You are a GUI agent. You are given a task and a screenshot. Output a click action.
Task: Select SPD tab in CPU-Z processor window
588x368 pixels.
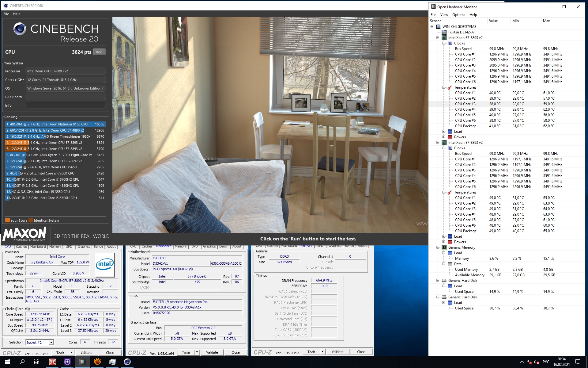pyautogui.click(x=69, y=247)
